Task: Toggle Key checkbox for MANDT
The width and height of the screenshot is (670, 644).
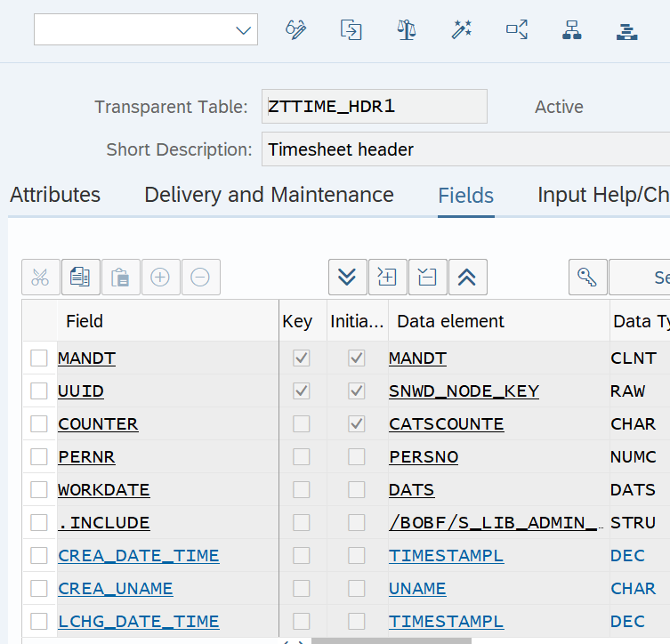Action: pos(302,358)
